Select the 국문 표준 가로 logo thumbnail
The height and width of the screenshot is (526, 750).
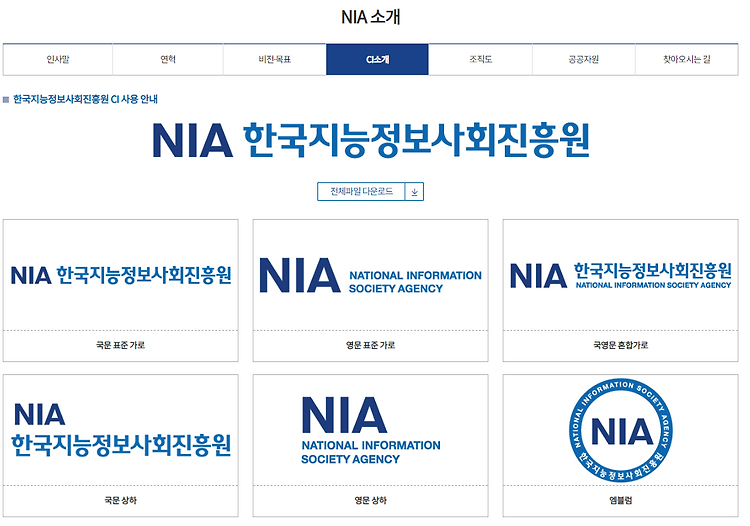(x=121, y=275)
